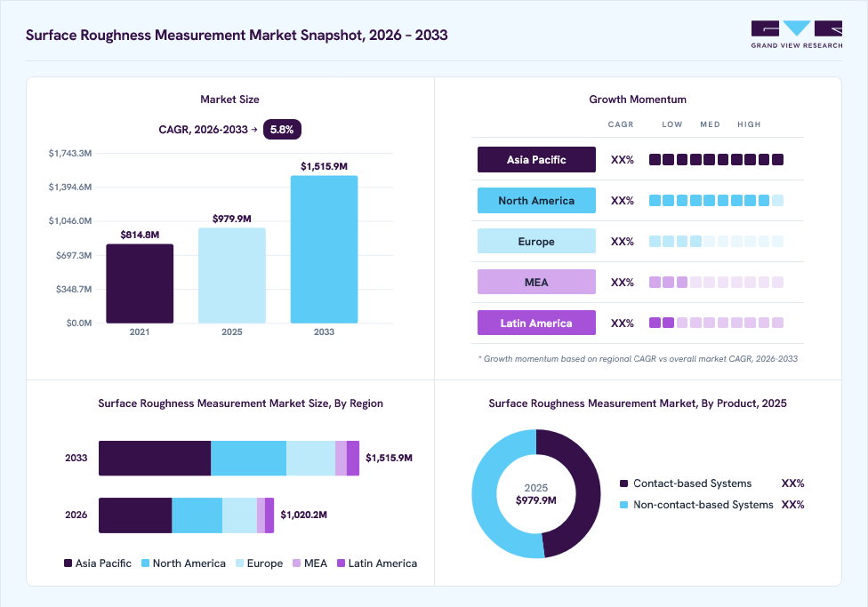Viewport: 868px width, 607px height.
Task: Click the Contact-based Systems legend swatch
Action: pos(624,483)
